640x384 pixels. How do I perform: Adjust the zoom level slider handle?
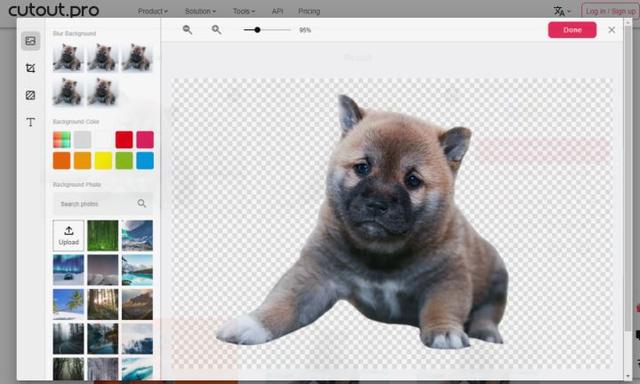click(257, 30)
